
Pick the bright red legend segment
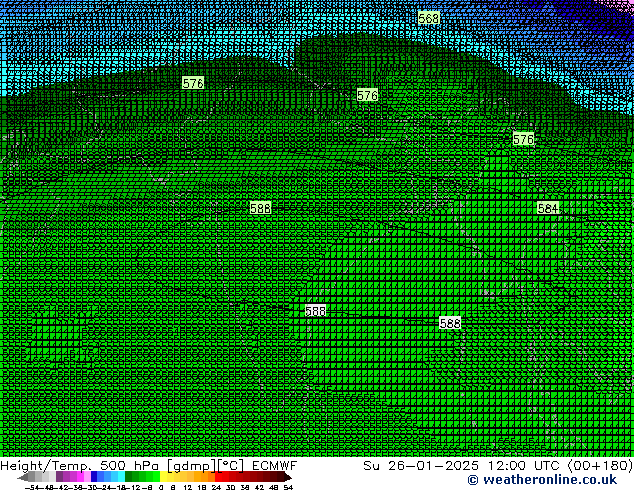(x=219, y=476)
